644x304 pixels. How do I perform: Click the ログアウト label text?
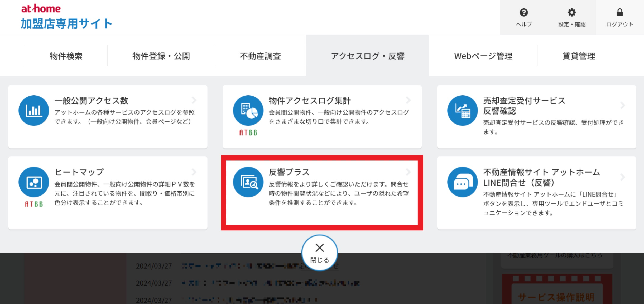619,24
